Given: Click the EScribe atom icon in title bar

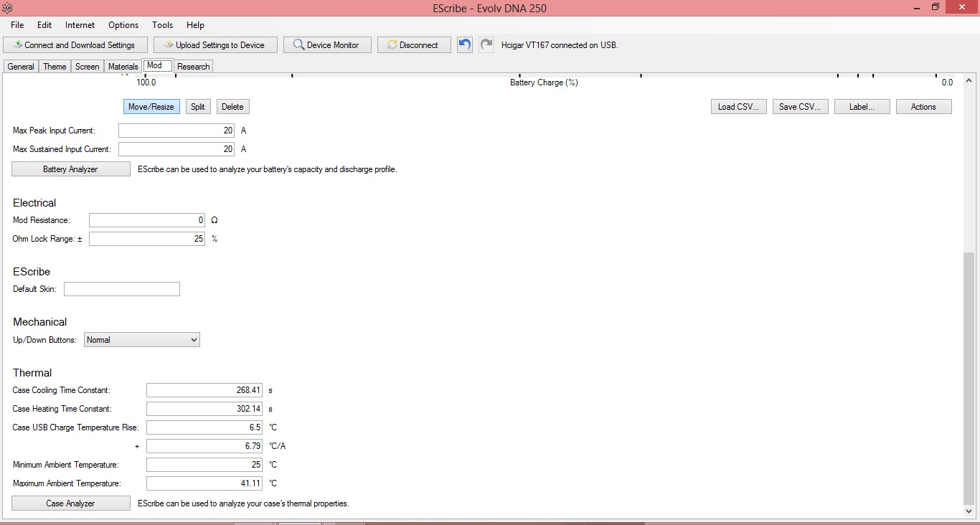Looking at the screenshot, I should tap(8, 8).
